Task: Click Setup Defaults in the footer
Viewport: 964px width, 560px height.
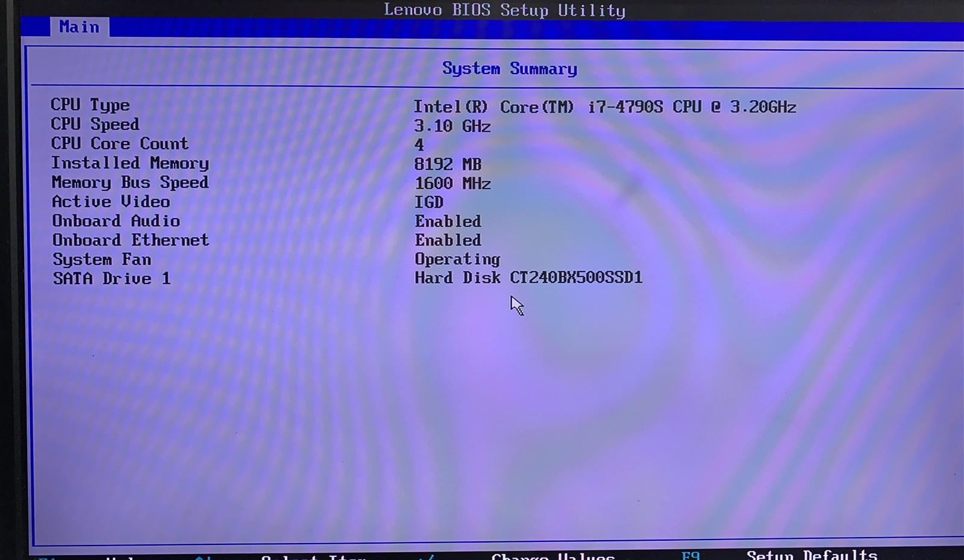Action: (812, 555)
